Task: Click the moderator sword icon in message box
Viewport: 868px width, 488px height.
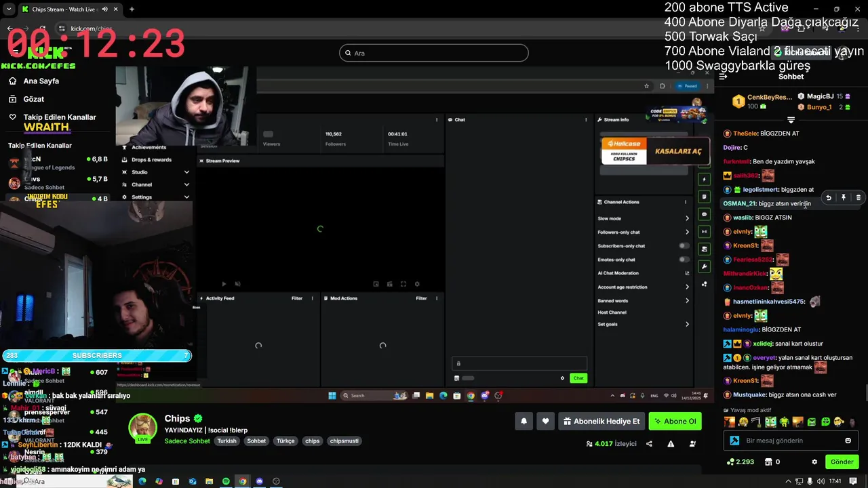Action: point(734,441)
